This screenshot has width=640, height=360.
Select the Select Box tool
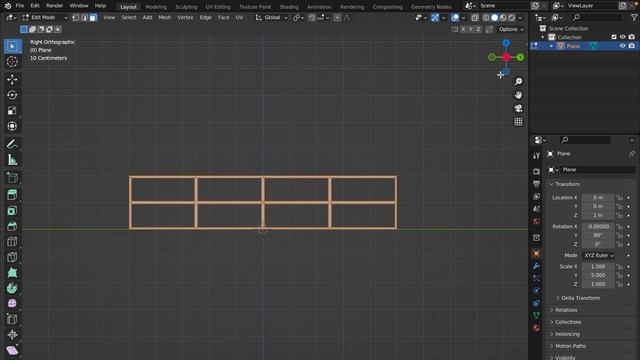click(x=12, y=46)
